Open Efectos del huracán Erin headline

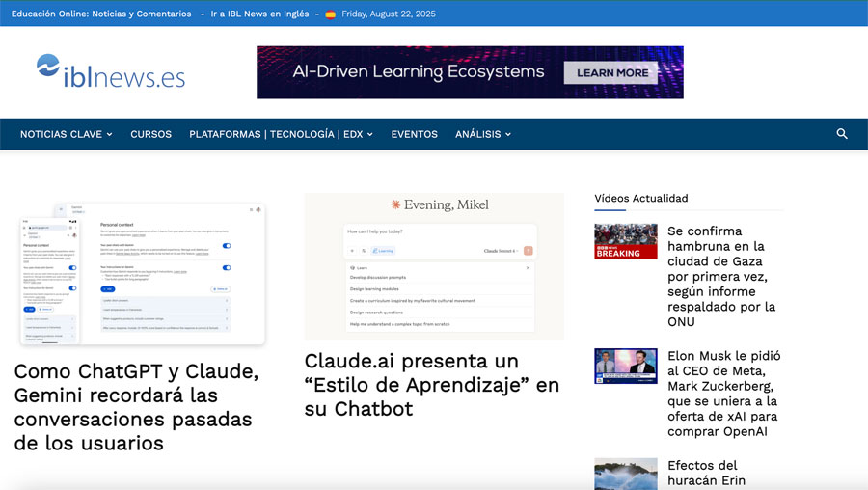pyautogui.click(x=706, y=473)
